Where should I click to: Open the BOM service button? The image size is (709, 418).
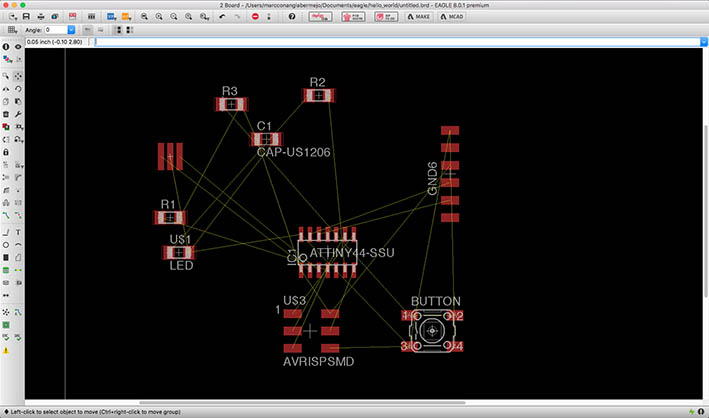386,17
